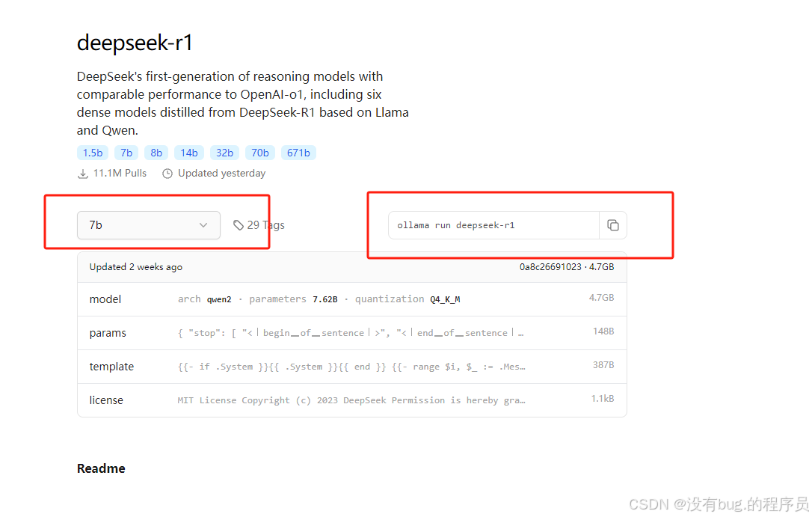
Task: Click the 11.1M Pulls text
Action: point(120,174)
